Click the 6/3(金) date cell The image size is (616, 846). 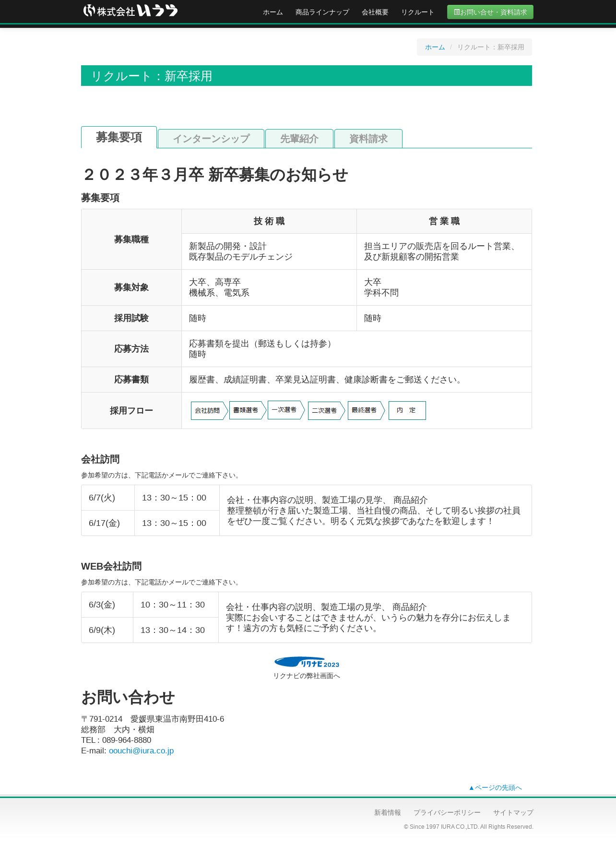107,605
